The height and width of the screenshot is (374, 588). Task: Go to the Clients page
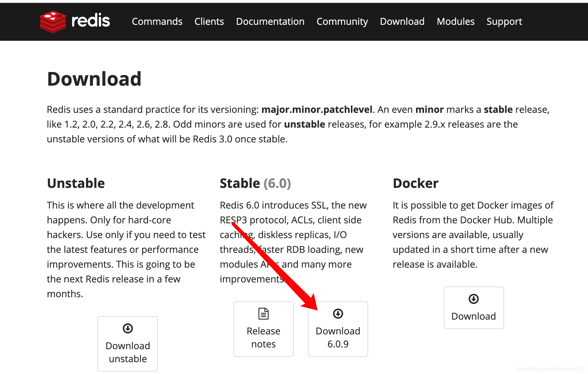209,21
